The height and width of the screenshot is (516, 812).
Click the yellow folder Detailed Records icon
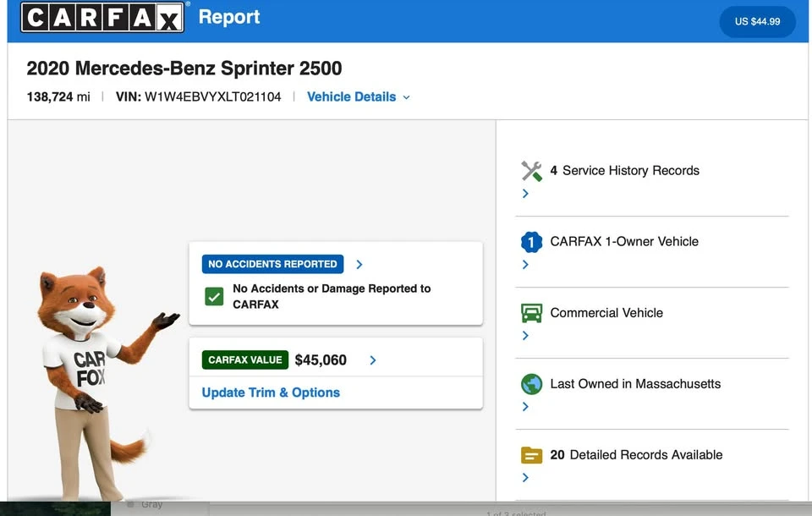[x=531, y=455]
